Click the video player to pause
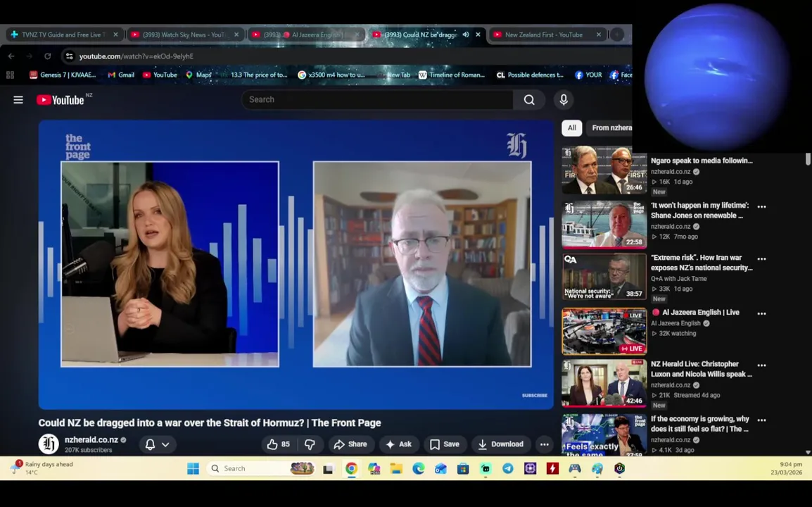This screenshot has width=812, height=507. (x=296, y=264)
